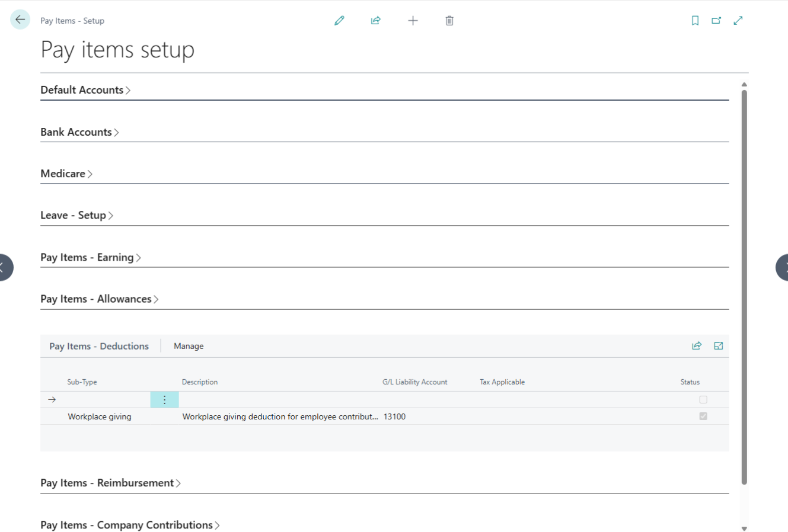Delete the record using the trash icon
The width and height of the screenshot is (788, 532).
tap(449, 20)
